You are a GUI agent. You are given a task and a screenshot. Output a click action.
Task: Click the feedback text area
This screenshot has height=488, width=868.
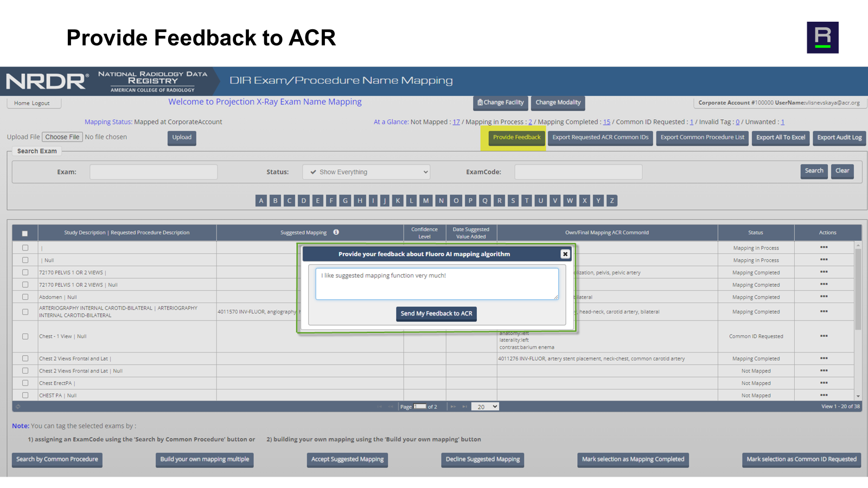coord(437,284)
